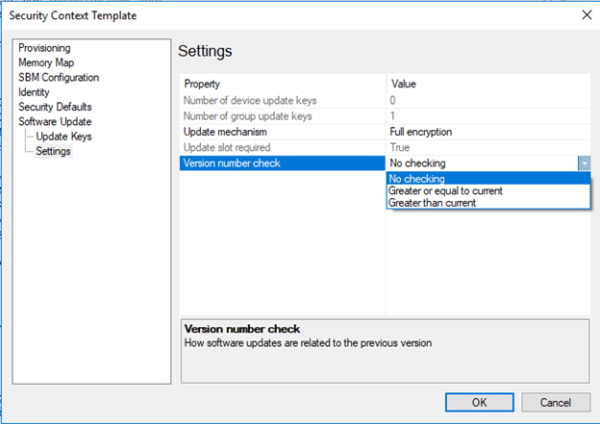
Task: Click the Full encryption value cell
Action: tap(488, 132)
